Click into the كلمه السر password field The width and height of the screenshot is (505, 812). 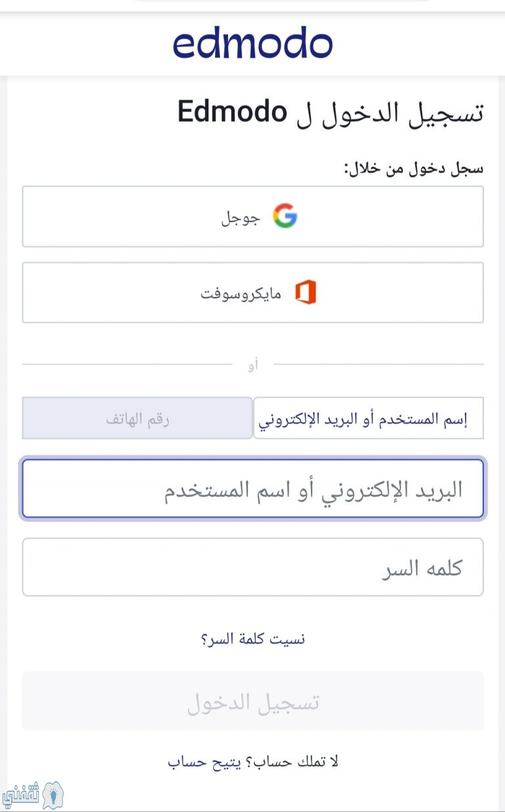pyautogui.click(x=252, y=567)
